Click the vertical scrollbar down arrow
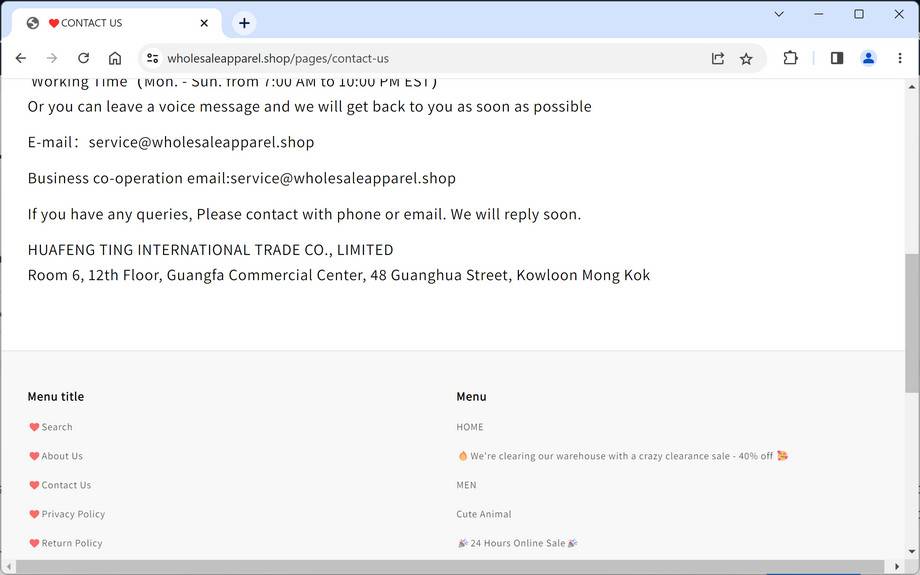 click(912, 552)
